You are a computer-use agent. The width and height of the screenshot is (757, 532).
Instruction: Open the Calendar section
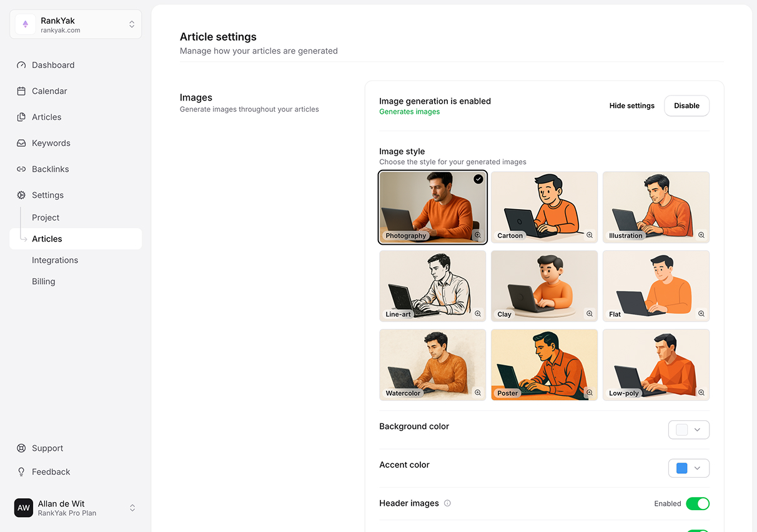click(49, 91)
